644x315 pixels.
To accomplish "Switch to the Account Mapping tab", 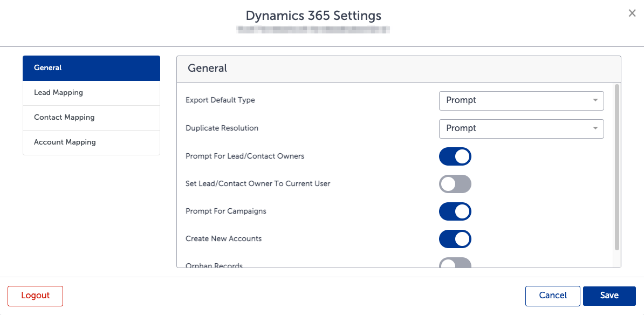I will 91,142.
